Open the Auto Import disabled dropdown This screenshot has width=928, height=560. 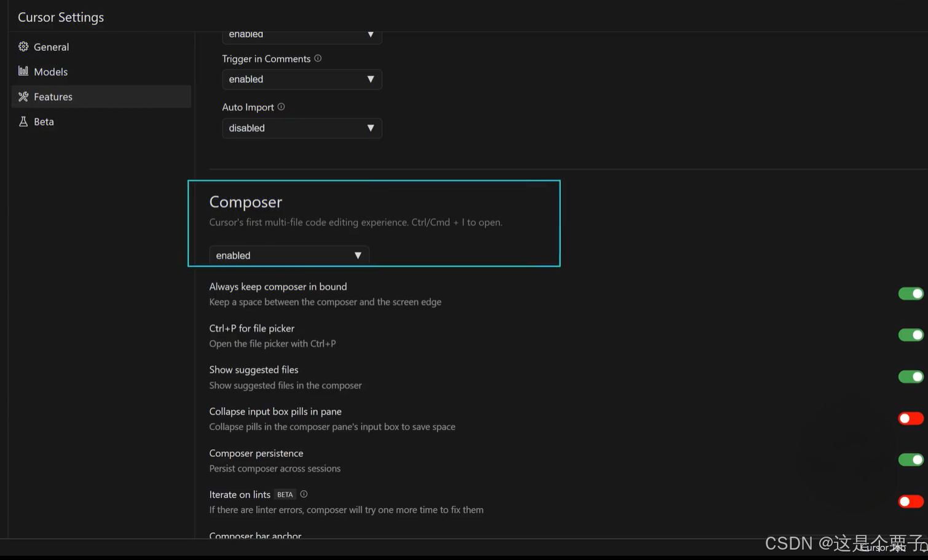(x=302, y=128)
